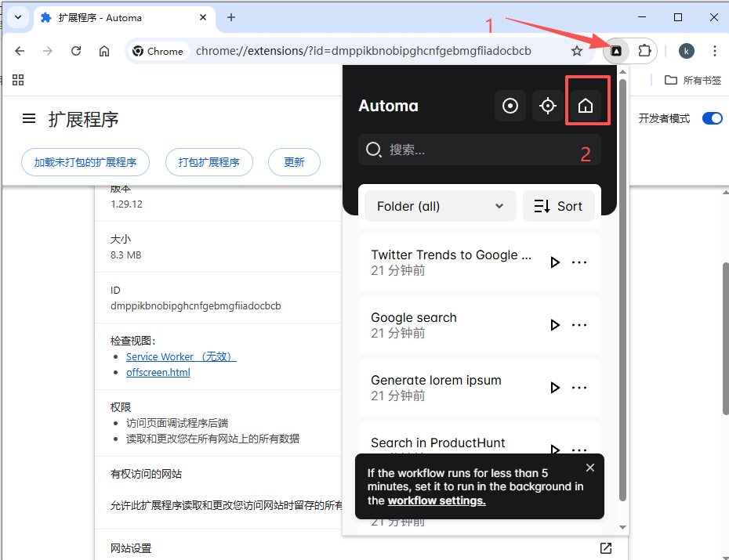Open the Service Worker inspect link
The height and width of the screenshot is (560, 729).
coord(181,356)
